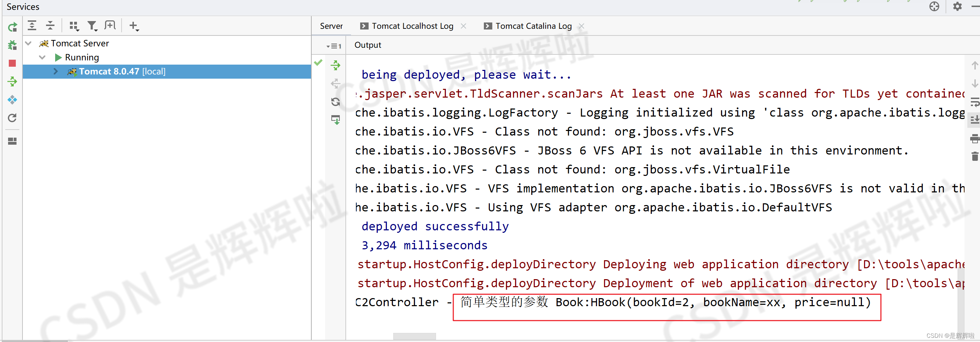Switch to the Tomcat Catalina Log tab
Viewport: 980px width, 342px height.
point(533,26)
